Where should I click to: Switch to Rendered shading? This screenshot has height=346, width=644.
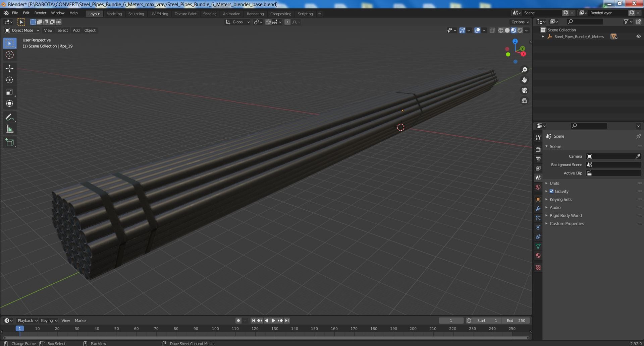[x=520, y=30]
